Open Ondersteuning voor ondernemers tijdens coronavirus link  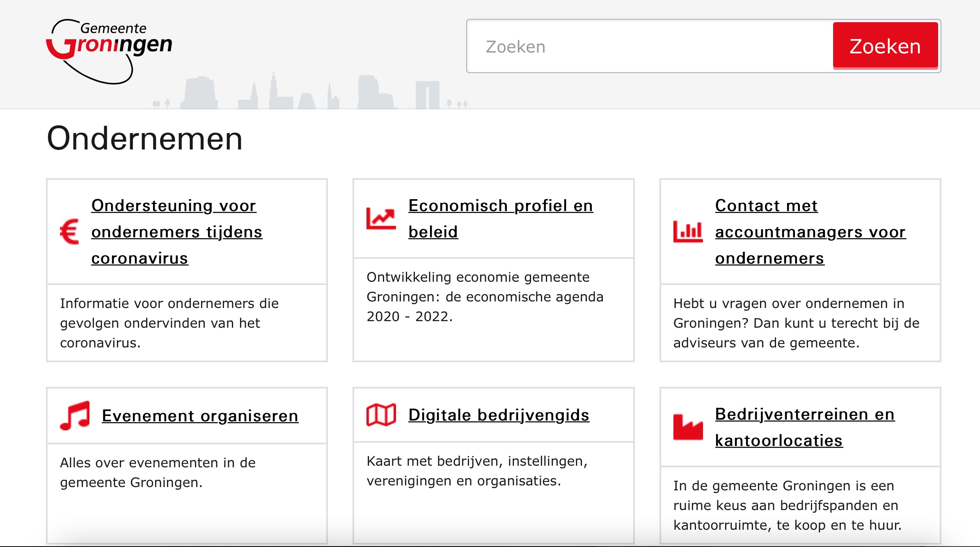click(176, 232)
